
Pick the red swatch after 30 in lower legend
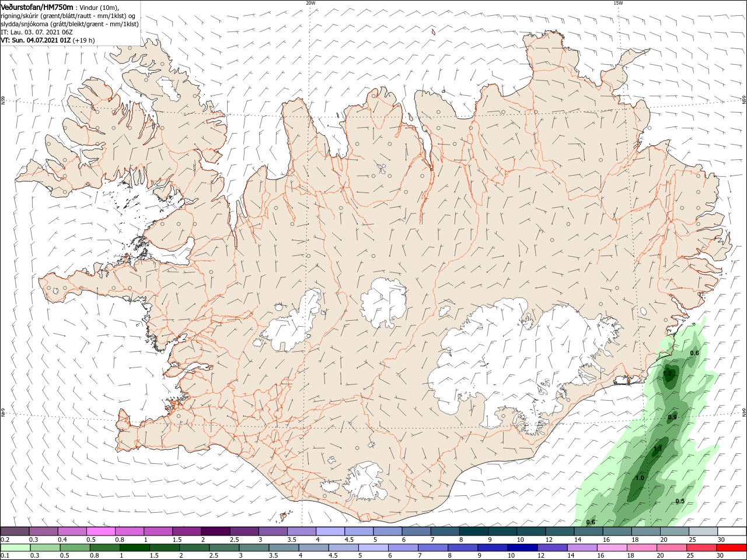732,548
